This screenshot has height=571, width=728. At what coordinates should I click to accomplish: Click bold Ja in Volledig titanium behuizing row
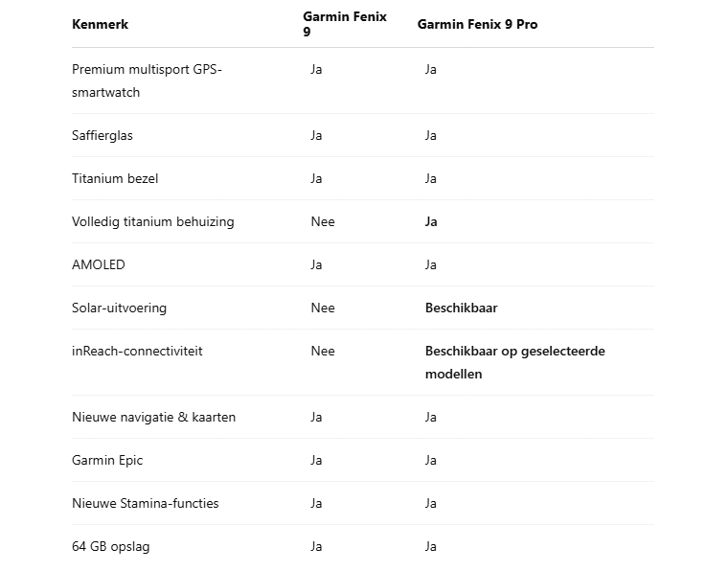coord(431,222)
